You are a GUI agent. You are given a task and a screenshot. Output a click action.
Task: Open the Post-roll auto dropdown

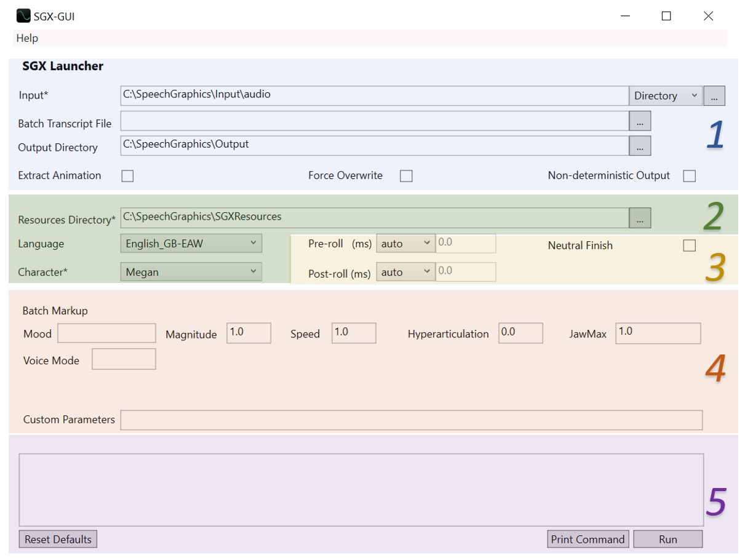coord(405,272)
